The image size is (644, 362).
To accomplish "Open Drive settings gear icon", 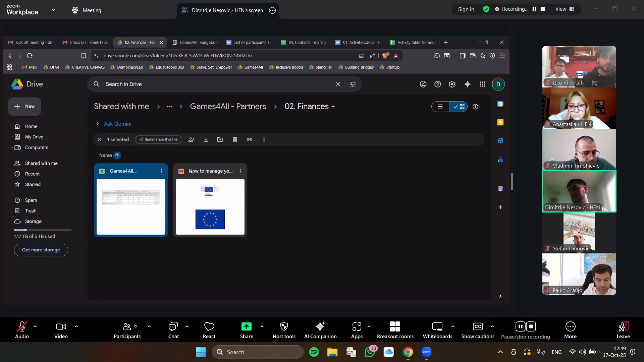I will click(x=452, y=84).
